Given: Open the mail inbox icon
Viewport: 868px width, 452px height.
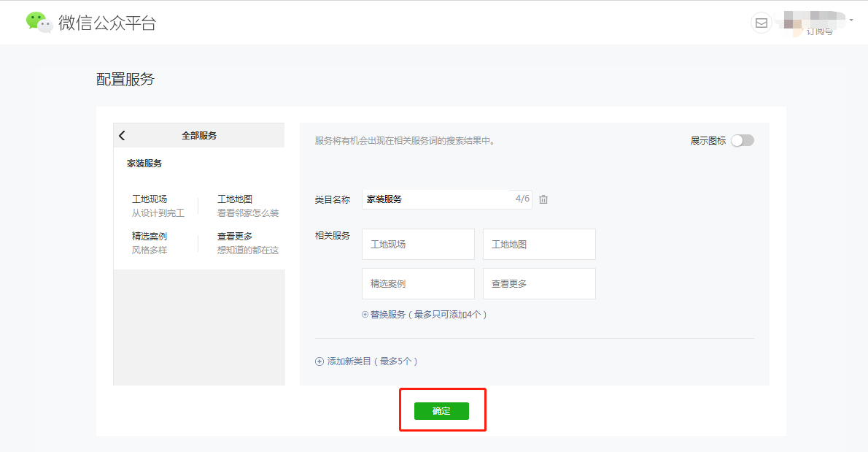Looking at the screenshot, I should pos(762,23).
